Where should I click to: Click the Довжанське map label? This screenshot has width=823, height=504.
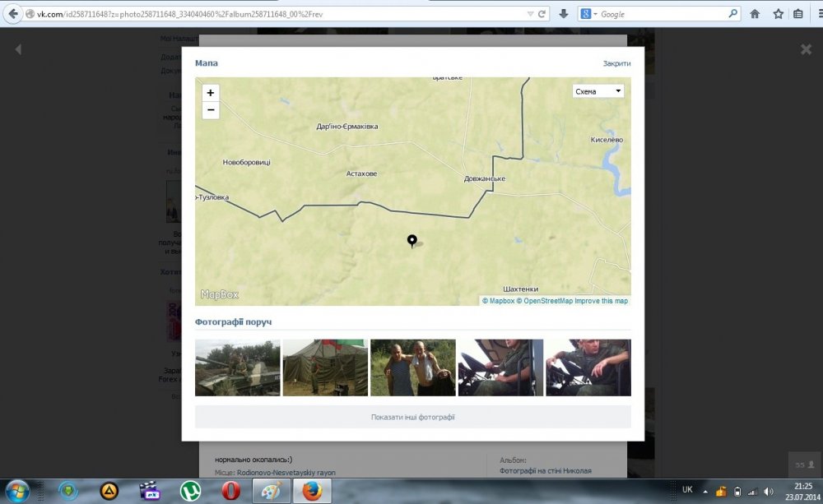click(x=485, y=179)
